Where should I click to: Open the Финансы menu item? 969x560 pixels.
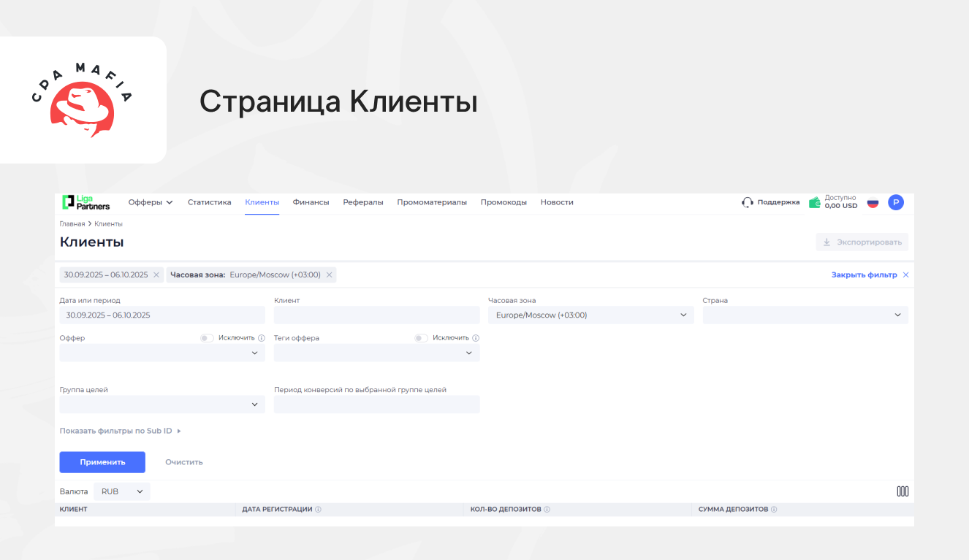[311, 202]
